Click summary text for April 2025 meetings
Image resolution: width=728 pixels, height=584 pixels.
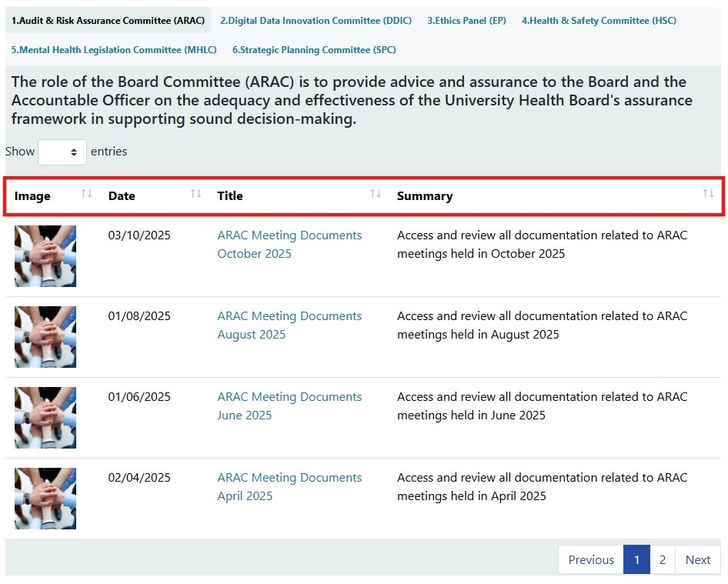pos(543,486)
